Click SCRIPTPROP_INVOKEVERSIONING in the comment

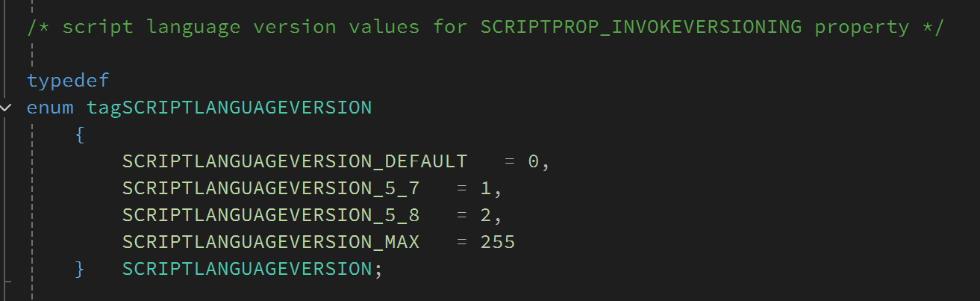pos(641,28)
